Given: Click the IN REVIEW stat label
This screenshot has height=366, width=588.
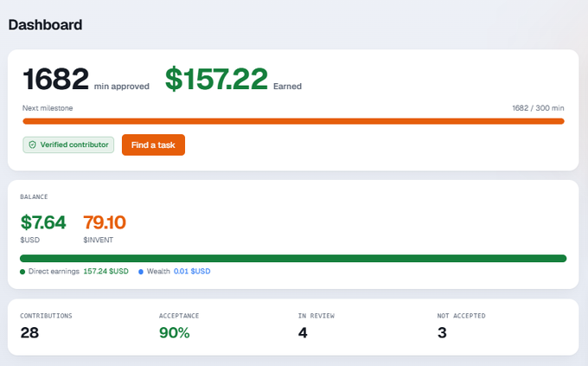Looking at the screenshot, I should point(316,316).
